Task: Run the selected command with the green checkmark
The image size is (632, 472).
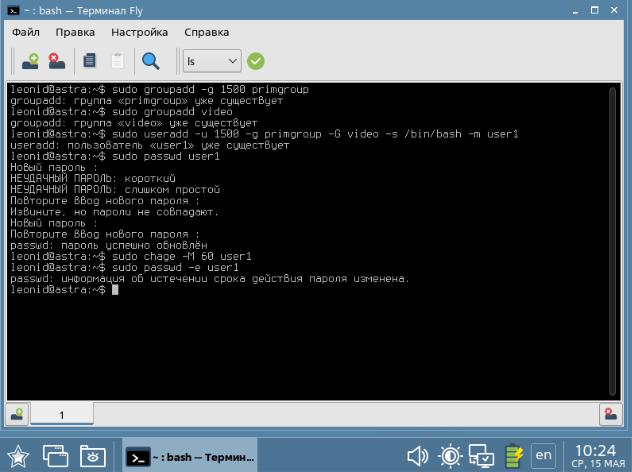Action: pyautogui.click(x=256, y=61)
